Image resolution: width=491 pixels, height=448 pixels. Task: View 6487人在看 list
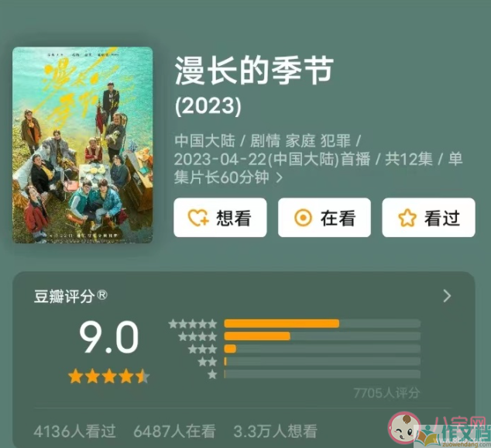174,432
